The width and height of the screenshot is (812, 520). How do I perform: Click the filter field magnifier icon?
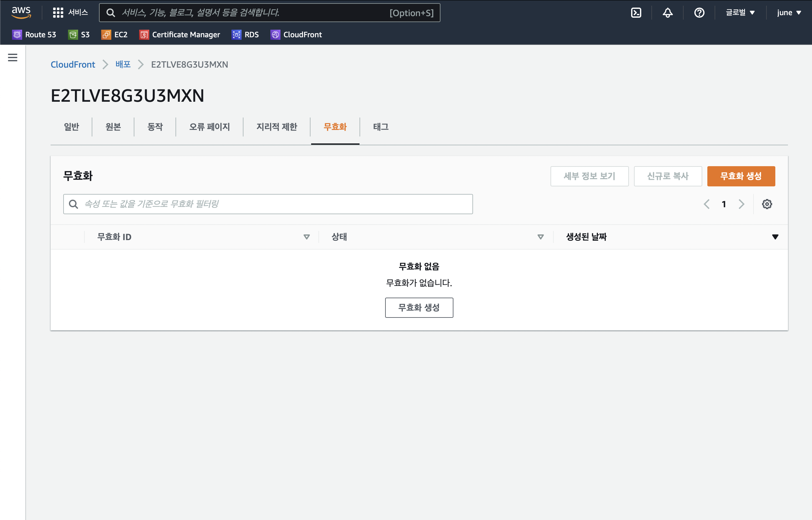[73, 204]
